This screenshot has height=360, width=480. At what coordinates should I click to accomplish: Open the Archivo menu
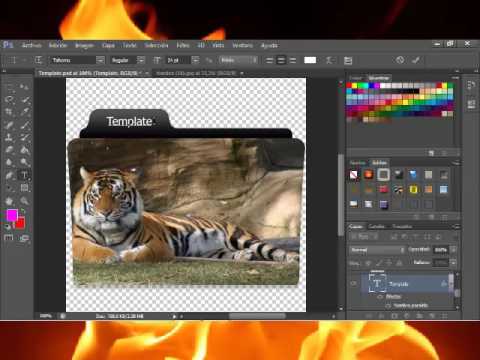pos(32,45)
